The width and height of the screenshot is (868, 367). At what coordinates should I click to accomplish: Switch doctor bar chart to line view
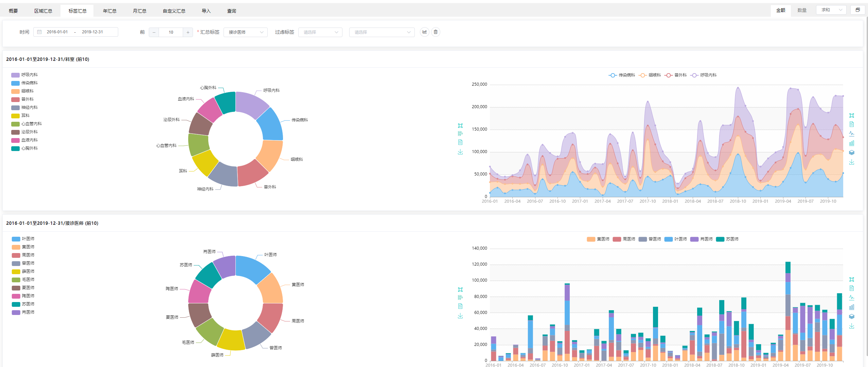pos(851,298)
